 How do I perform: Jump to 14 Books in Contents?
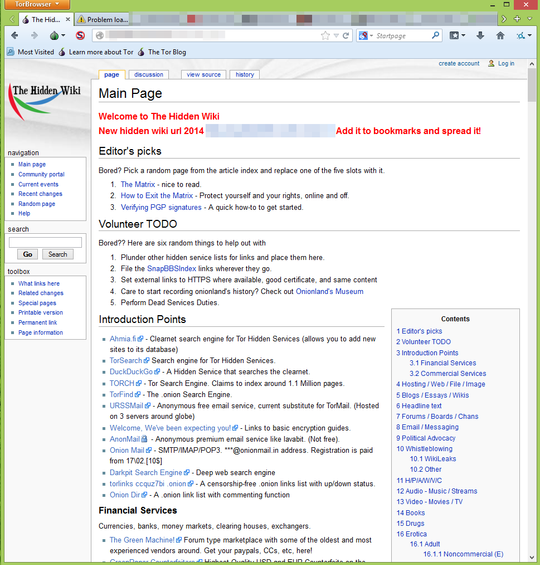click(x=411, y=513)
